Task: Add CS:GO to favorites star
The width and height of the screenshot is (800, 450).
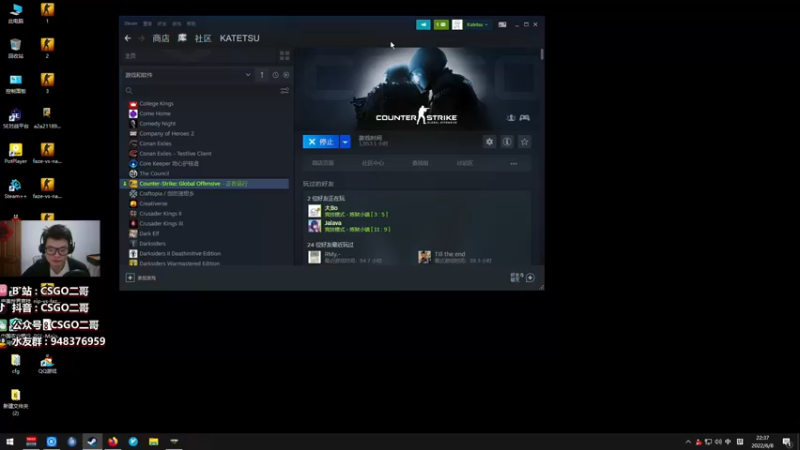Action: [524, 142]
